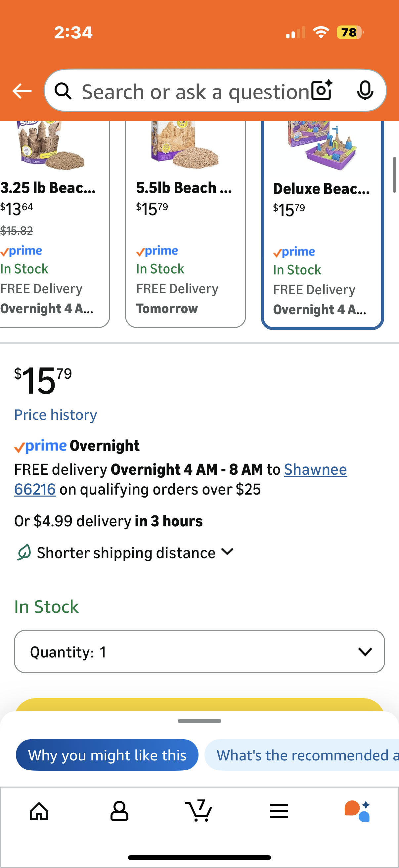
Task: Tap the camera lens search icon
Action: (x=322, y=91)
